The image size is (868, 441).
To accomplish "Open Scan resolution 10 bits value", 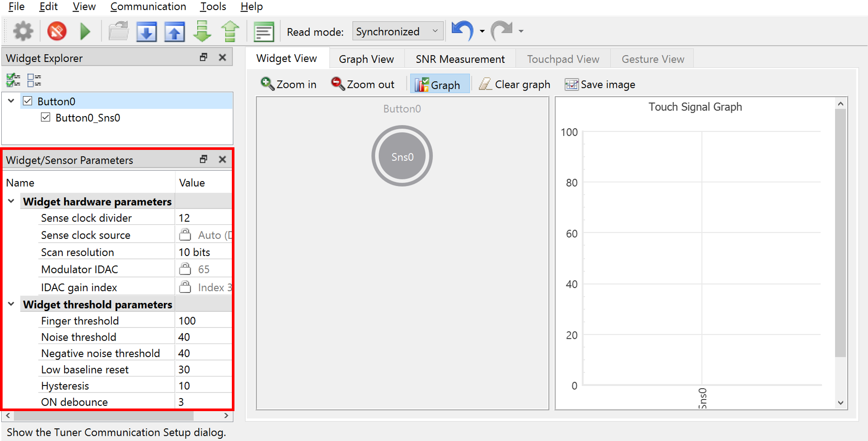I will coord(204,252).
